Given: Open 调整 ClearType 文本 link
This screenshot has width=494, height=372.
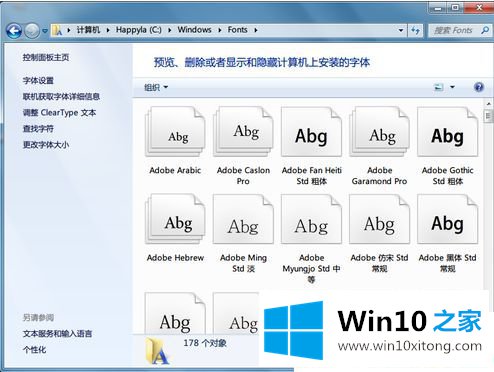Looking at the screenshot, I should click(x=59, y=113).
